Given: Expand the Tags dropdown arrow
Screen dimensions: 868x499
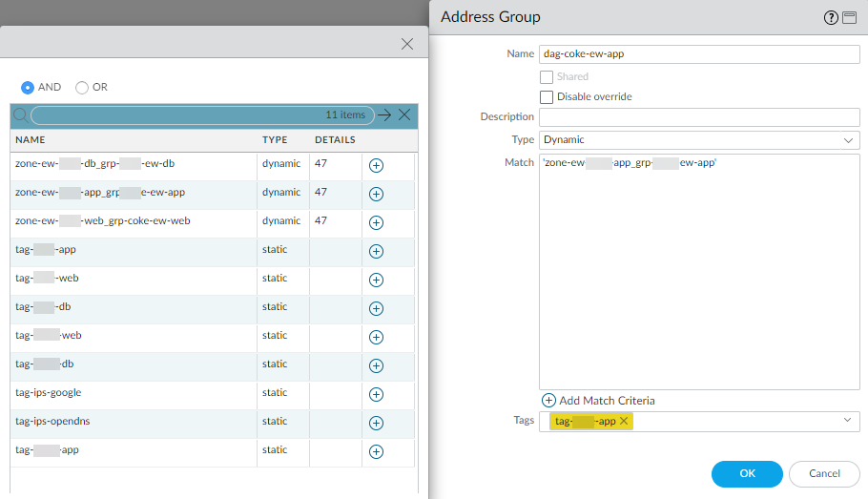Looking at the screenshot, I should pyautogui.click(x=847, y=421).
